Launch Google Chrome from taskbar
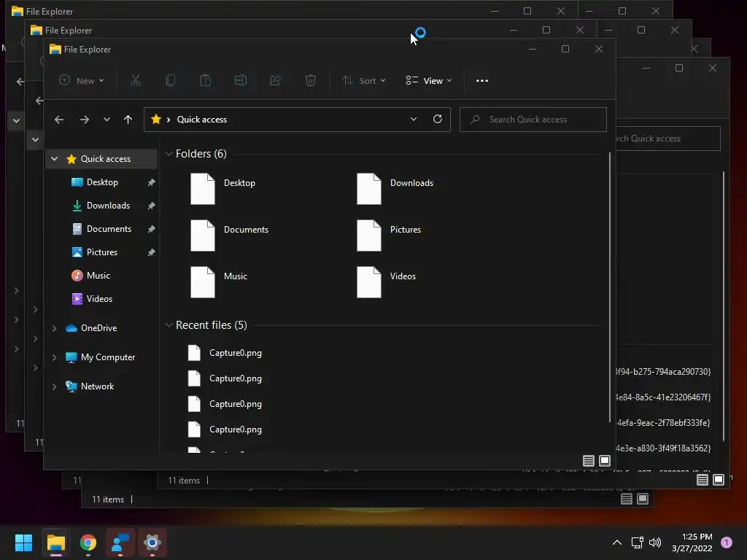747x560 pixels. (88, 542)
